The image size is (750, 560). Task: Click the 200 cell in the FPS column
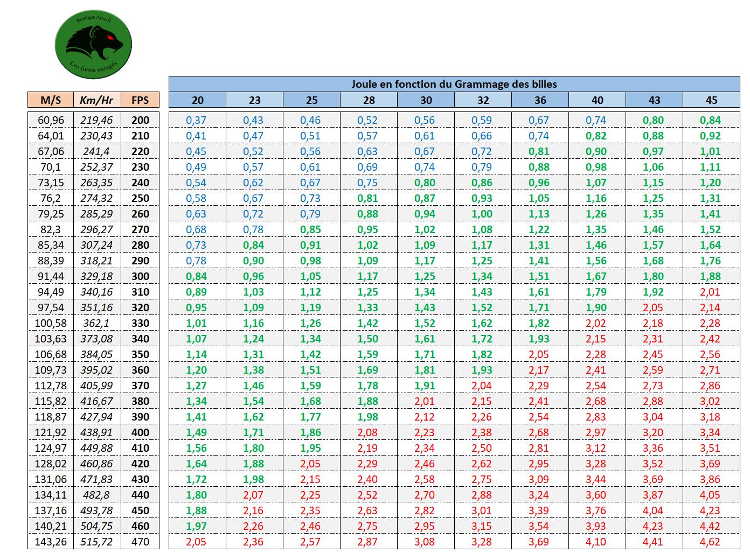141,120
